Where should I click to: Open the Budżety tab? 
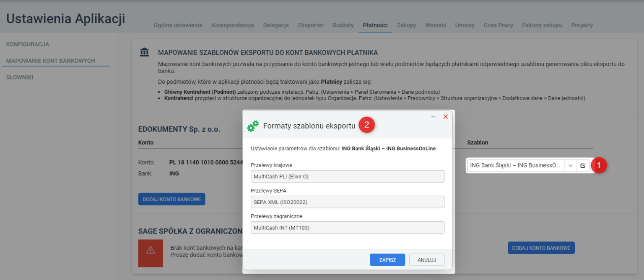pos(343,25)
